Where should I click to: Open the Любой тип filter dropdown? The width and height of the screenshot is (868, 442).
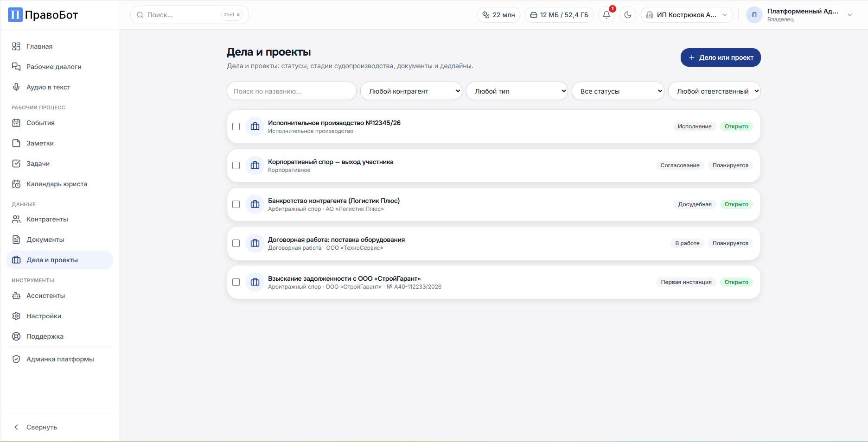517,91
